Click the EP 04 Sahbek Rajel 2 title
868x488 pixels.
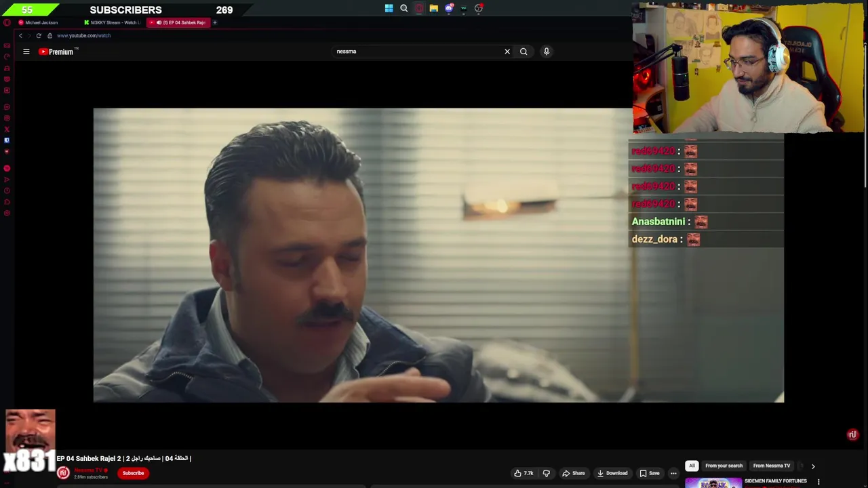tap(123, 459)
